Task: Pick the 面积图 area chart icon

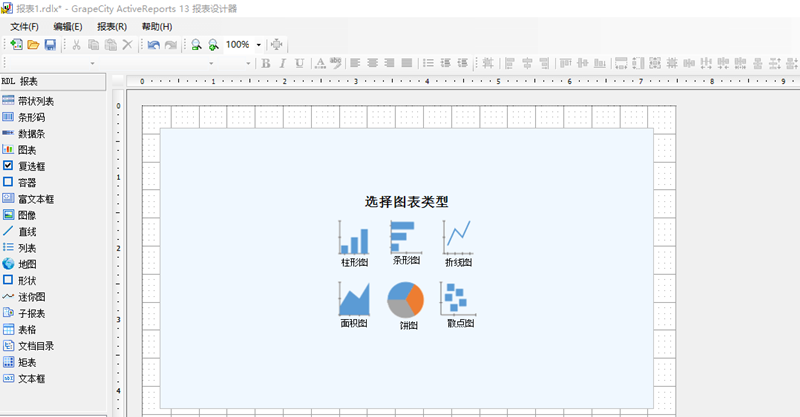Action: pos(353,300)
